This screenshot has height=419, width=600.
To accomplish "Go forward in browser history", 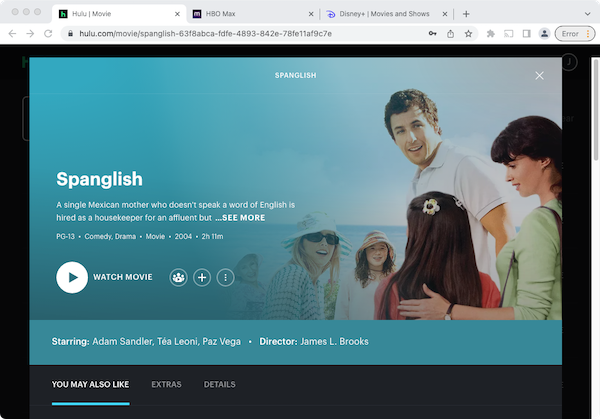I will (x=30, y=34).
